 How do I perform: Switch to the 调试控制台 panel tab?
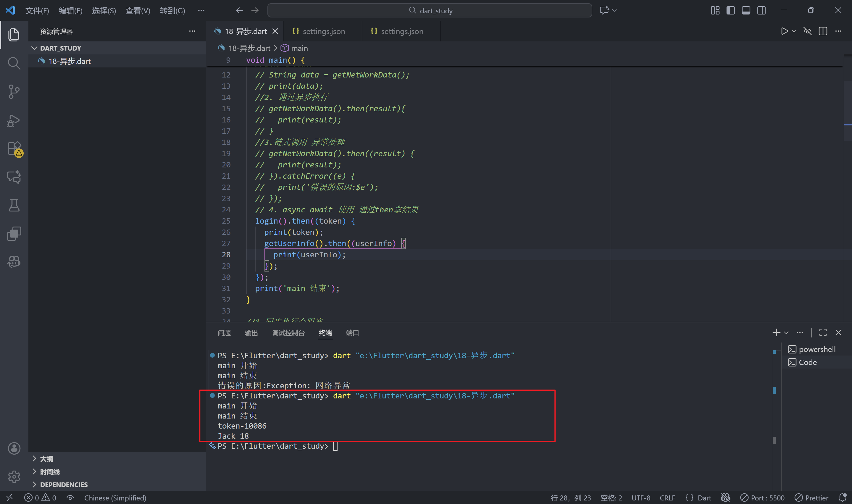pos(288,333)
